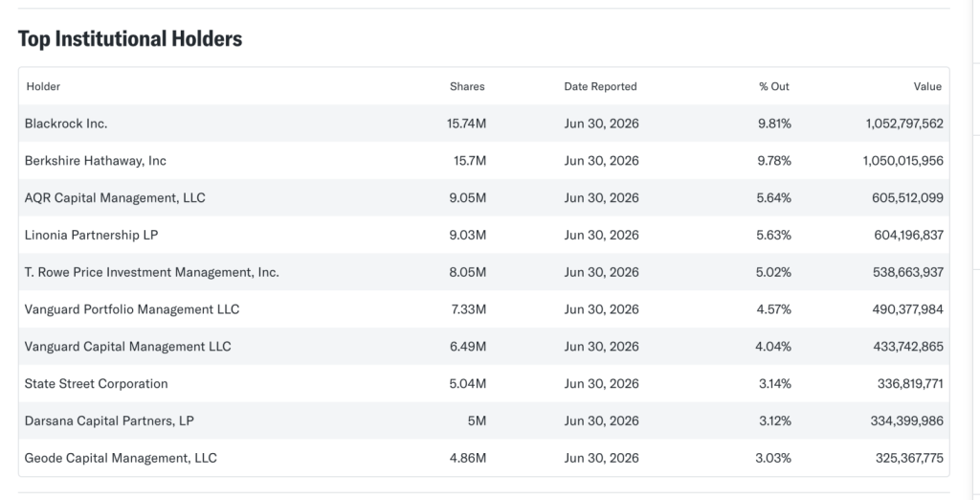Click Darsana Capital Partners, LP
The width and height of the screenshot is (980, 500).
(109, 421)
